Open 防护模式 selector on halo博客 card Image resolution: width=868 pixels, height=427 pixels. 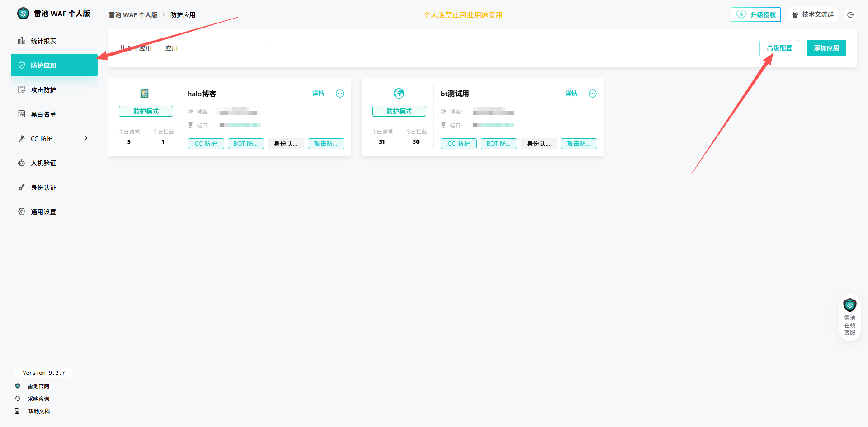146,111
